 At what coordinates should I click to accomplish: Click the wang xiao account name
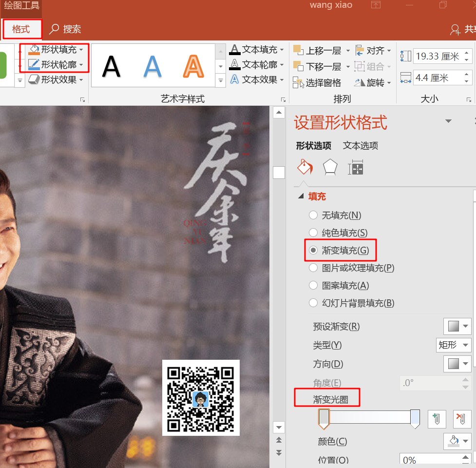331,5
